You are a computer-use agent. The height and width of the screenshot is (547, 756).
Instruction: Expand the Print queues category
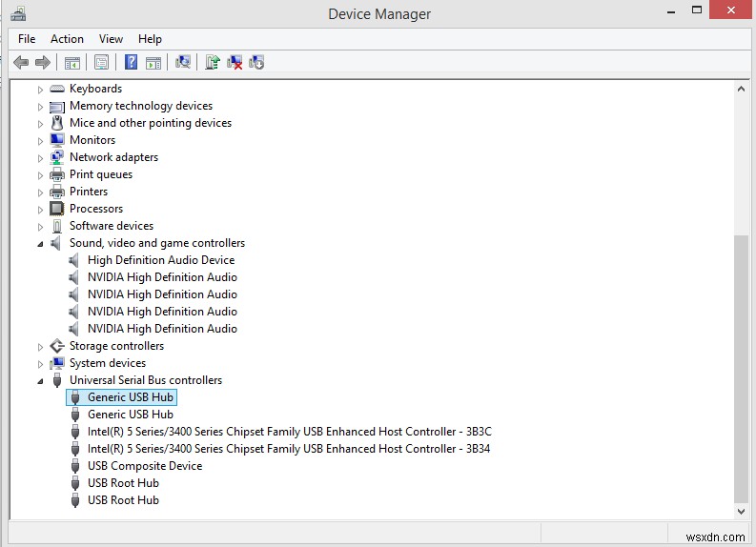click(40, 175)
